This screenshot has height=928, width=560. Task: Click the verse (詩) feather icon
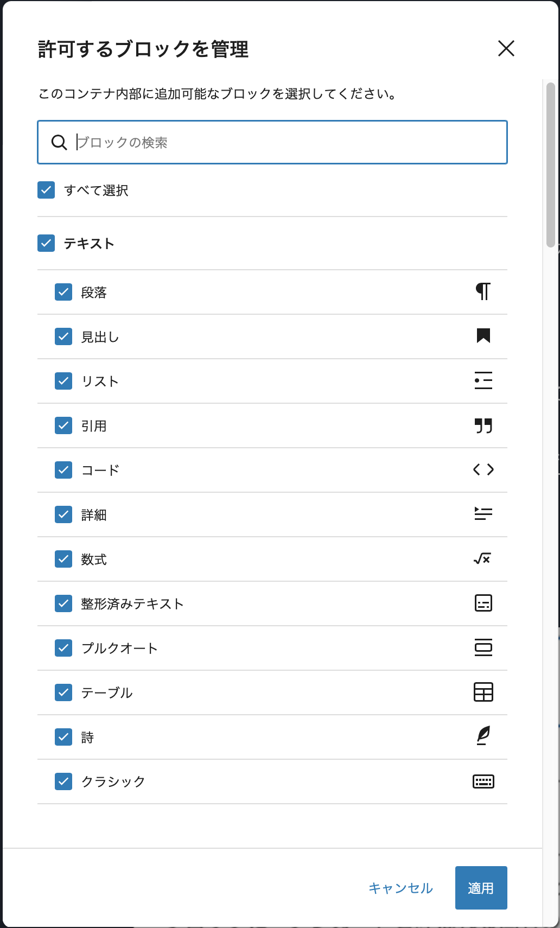pos(483,736)
